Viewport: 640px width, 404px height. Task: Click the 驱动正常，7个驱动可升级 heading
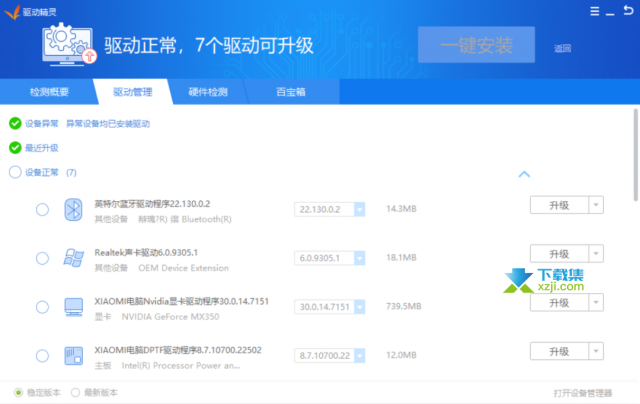pyautogui.click(x=209, y=45)
